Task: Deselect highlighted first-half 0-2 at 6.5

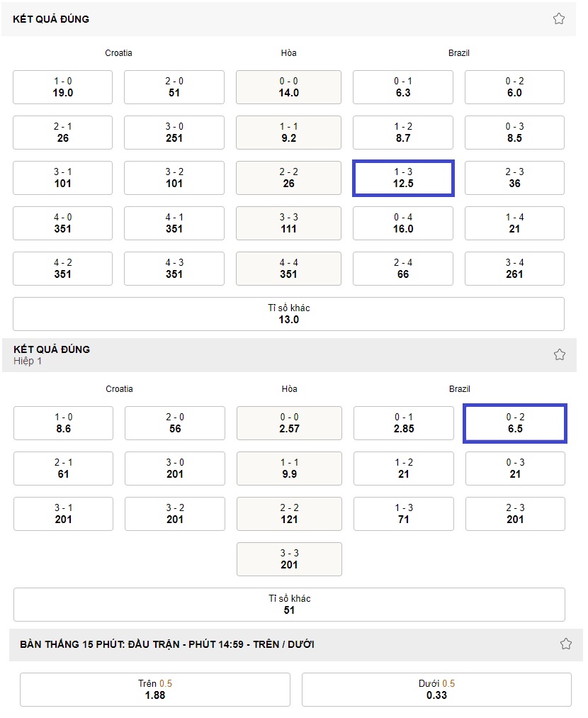Action: click(515, 423)
